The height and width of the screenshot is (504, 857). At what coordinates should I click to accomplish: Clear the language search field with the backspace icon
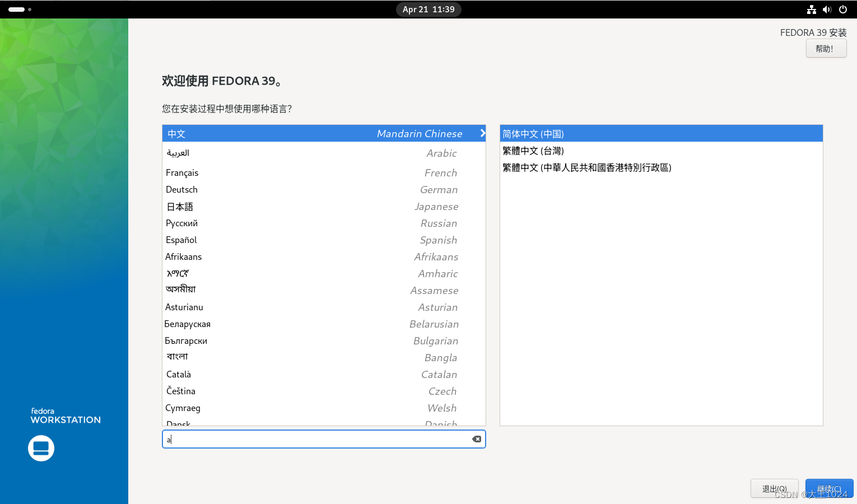pyautogui.click(x=477, y=439)
